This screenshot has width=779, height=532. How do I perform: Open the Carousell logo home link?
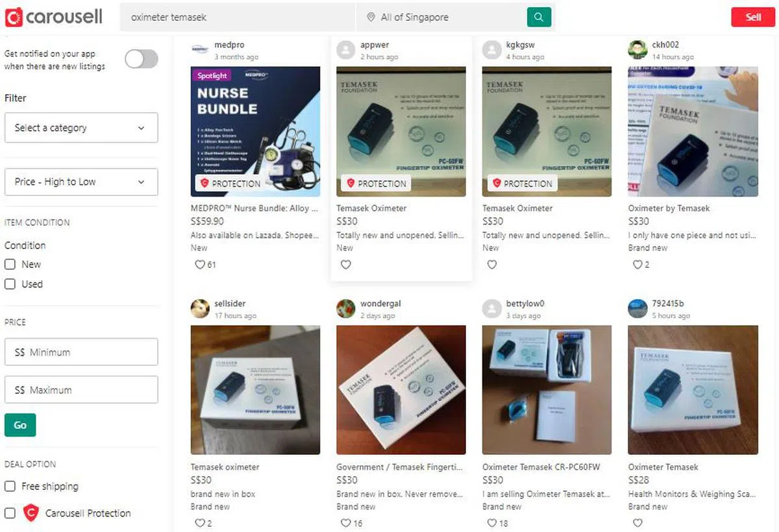(53, 17)
